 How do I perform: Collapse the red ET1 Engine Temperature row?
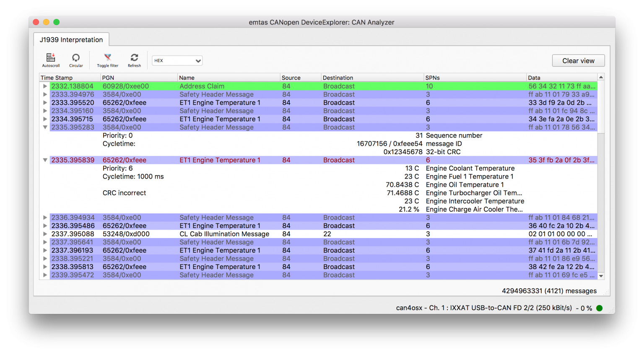coord(45,160)
